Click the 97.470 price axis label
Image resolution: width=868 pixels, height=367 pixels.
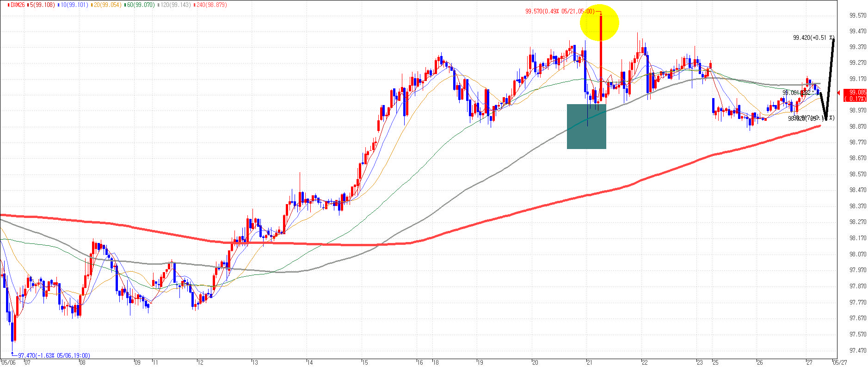[x=858, y=350]
